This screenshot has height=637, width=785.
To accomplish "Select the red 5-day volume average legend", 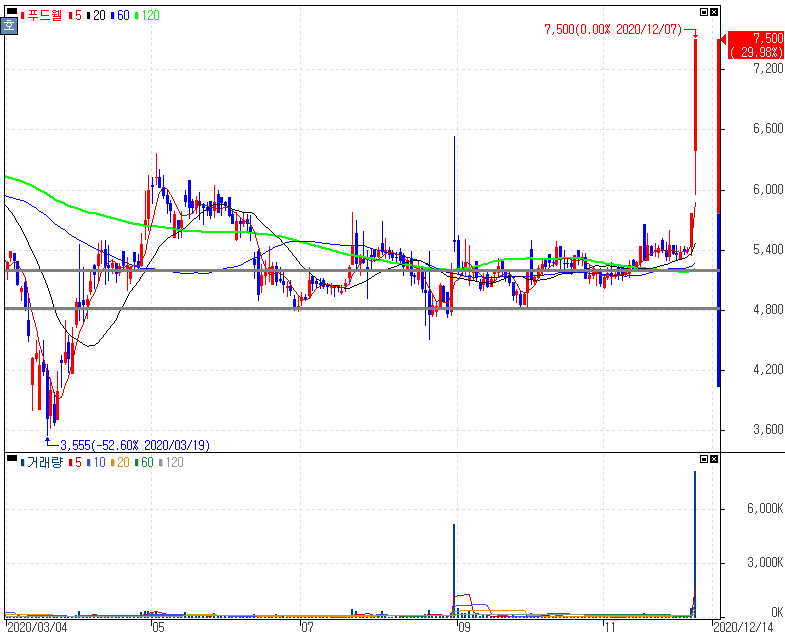I will pos(76,462).
